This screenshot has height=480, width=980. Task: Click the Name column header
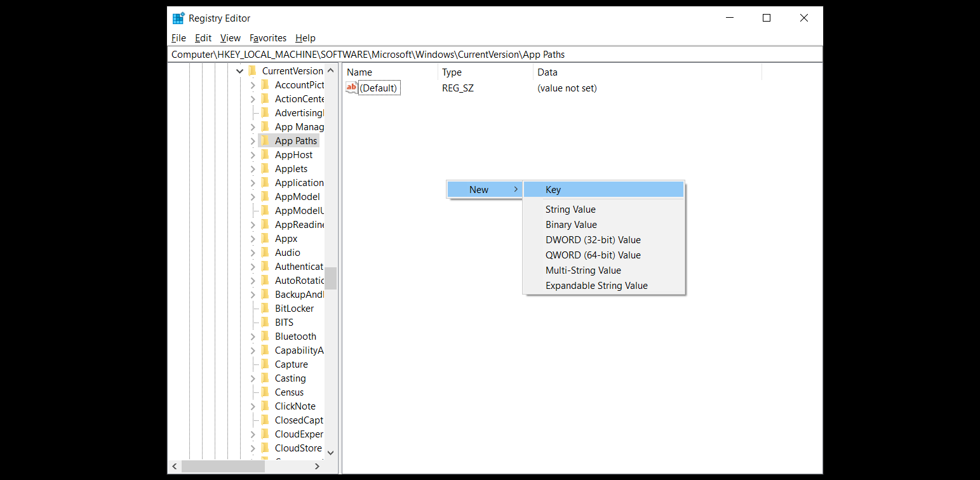tap(390, 72)
